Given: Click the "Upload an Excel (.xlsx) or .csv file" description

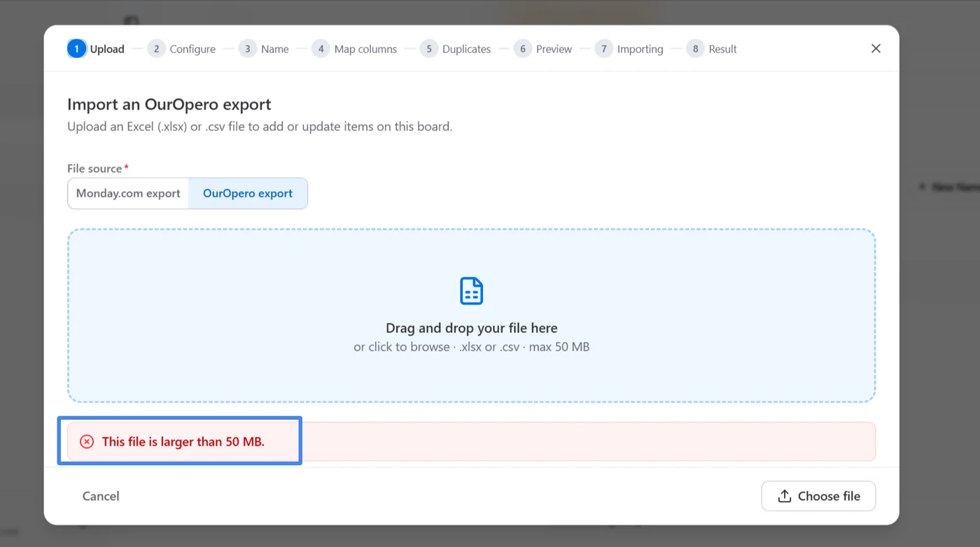Looking at the screenshot, I should pos(260,127).
